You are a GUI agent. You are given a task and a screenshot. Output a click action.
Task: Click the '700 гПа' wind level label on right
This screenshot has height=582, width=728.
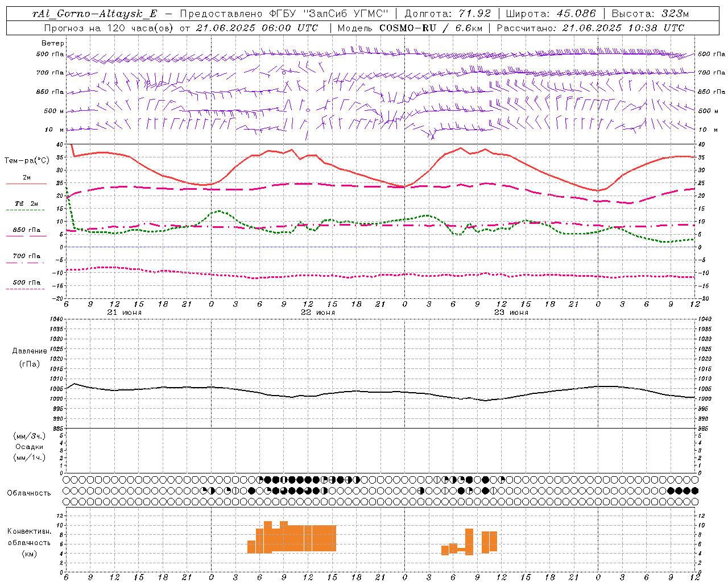coord(712,73)
